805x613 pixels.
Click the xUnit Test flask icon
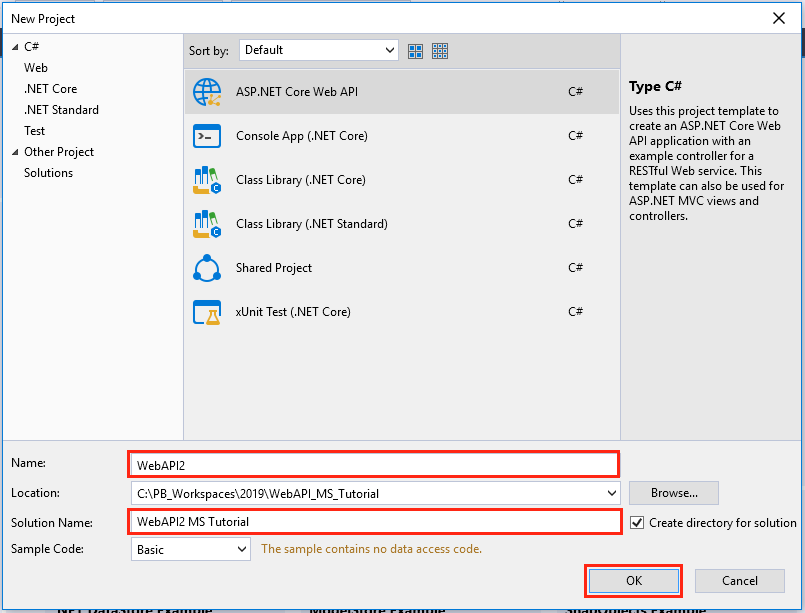[207, 312]
